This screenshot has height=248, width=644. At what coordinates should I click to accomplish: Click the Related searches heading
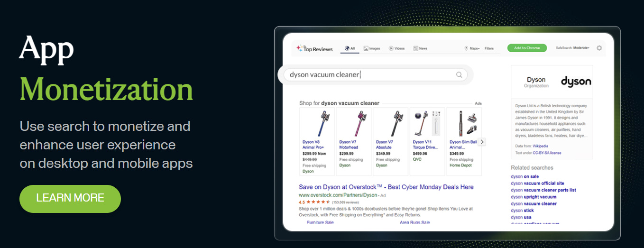pyautogui.click(x=532, y=167)
